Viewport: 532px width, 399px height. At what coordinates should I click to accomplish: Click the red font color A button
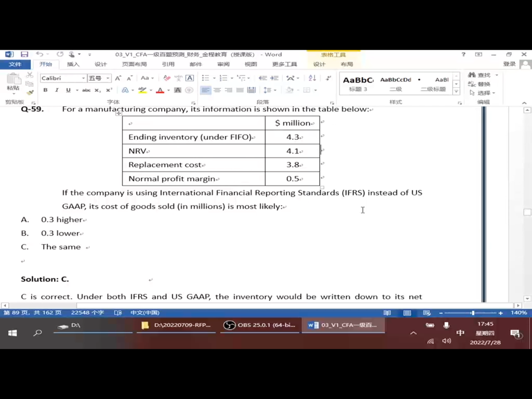(x=160, y=90)
